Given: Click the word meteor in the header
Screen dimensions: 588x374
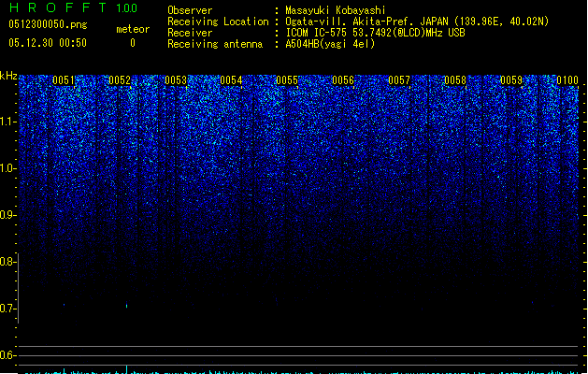Looking at the screenshot, I should pyautogui.click(x=133, y=29).
